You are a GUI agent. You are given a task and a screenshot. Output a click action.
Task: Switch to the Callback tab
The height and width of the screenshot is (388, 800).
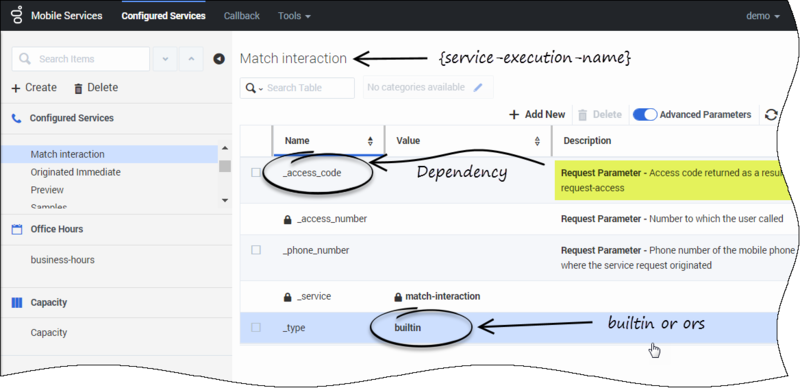(242, 16)
